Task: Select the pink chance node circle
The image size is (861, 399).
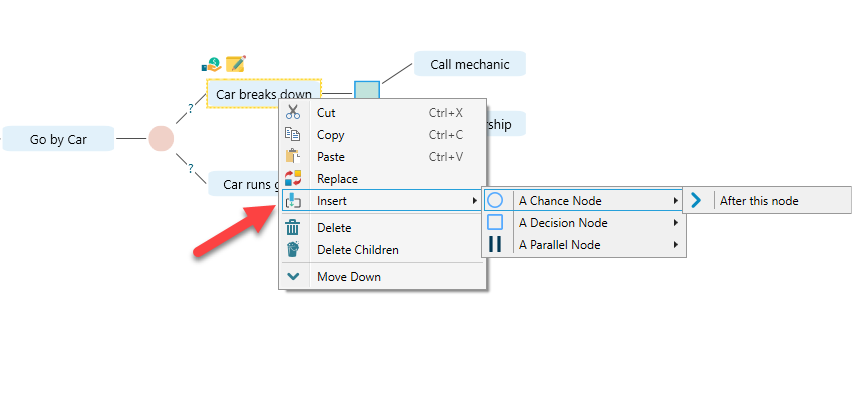Action: 161,138
